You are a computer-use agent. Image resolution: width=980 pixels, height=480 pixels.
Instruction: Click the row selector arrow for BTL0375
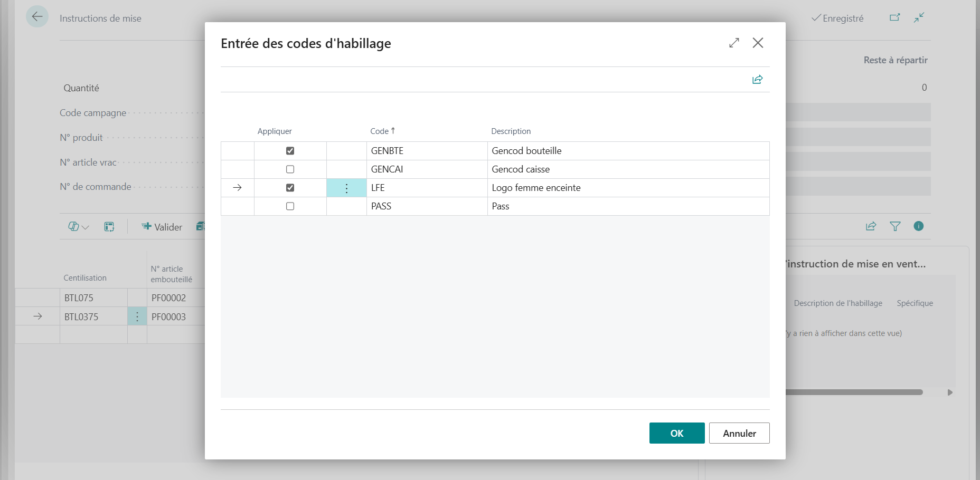pos(37,316)
